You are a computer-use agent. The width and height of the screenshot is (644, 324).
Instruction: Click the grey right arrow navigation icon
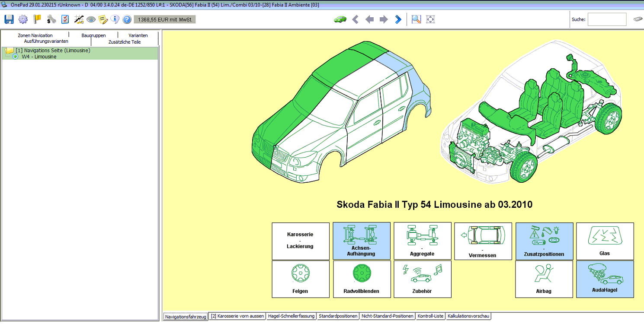(384, 19)
